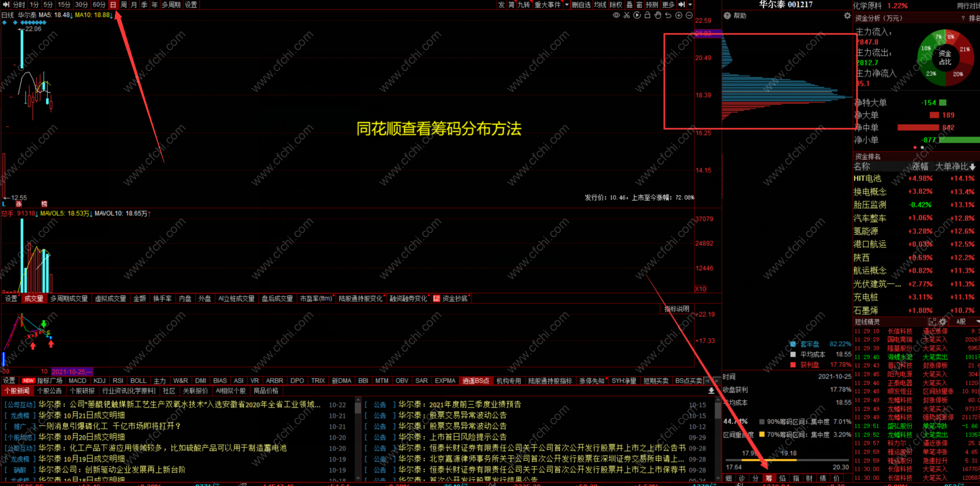Click the 九转 indicator button
The image size is (980, 486).
[524, 5]
